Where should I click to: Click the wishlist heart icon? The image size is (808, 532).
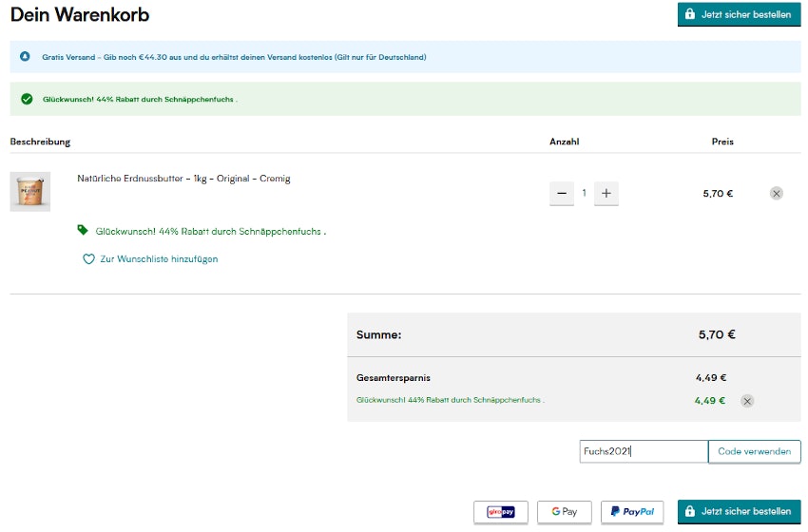click(88, 258)
